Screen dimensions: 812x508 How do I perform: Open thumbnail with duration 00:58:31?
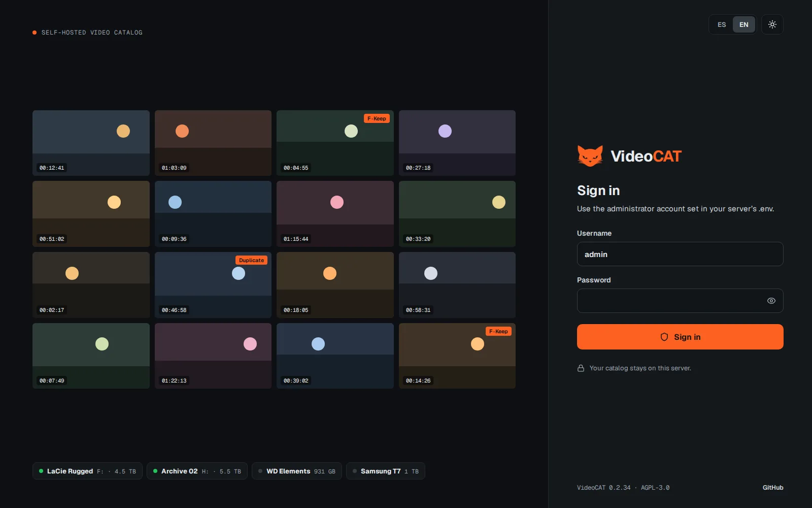pyautogui.click(x=457, y=285)
